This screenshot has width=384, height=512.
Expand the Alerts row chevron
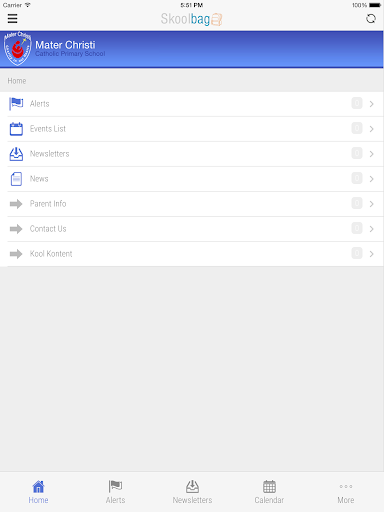(x=371, y=104)
